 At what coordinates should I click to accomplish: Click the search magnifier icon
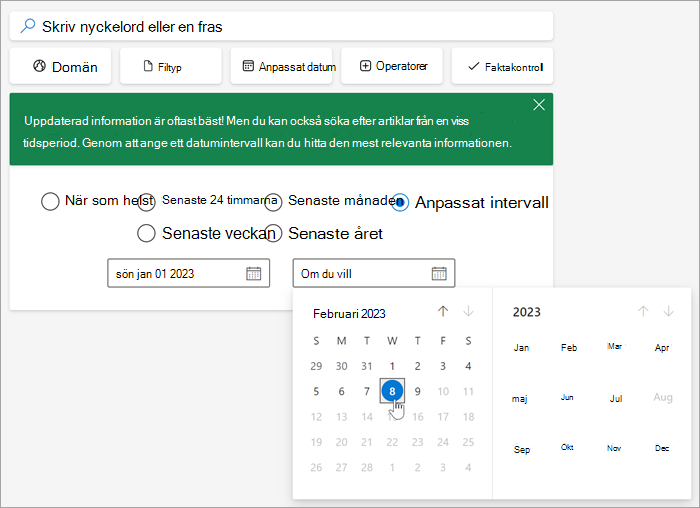[28, 26]
